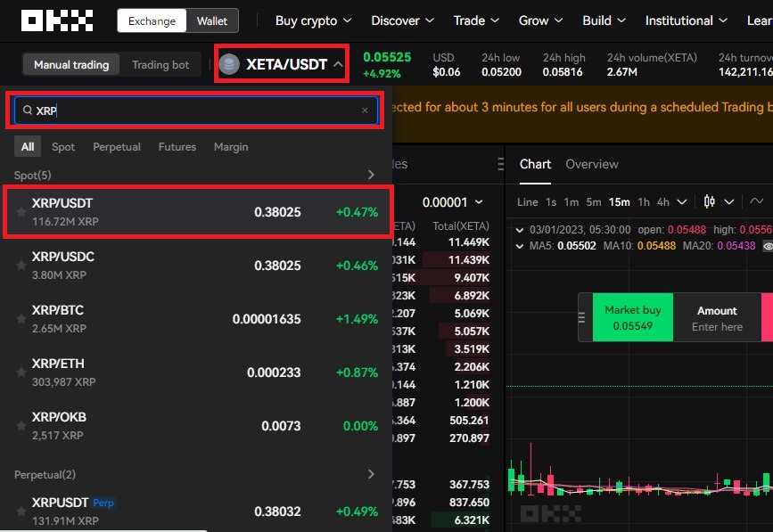773x532 pixels.
Task: Switch to Exchange mode
Action: point(152,20)
